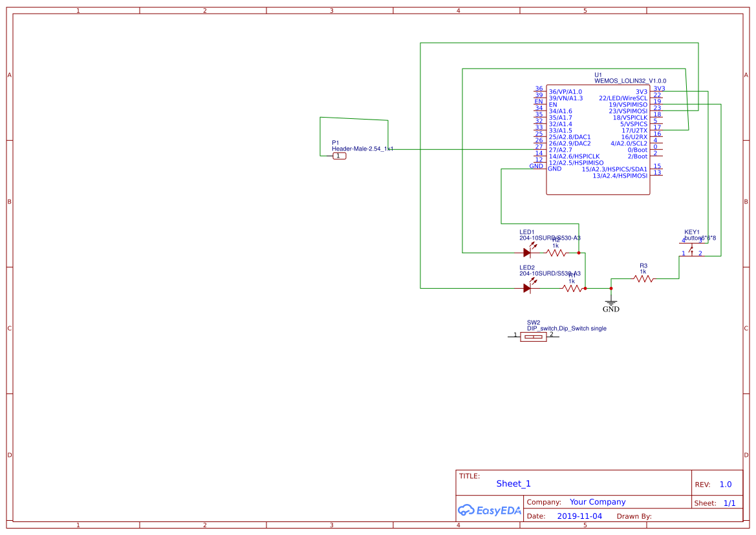Click the Header-Male-2.54_1x1 part label

click(362, 149)
